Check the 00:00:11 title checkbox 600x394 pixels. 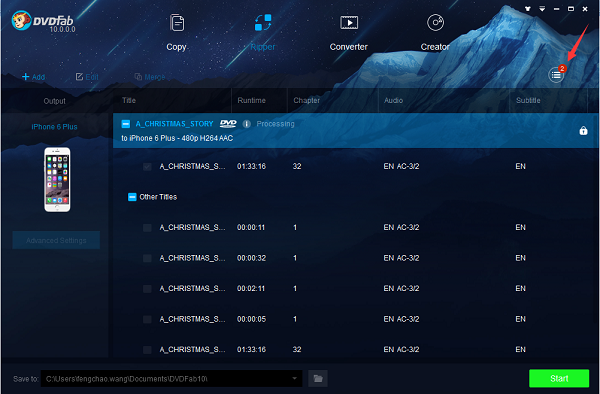pyautogui.click(x=147, y=228)
